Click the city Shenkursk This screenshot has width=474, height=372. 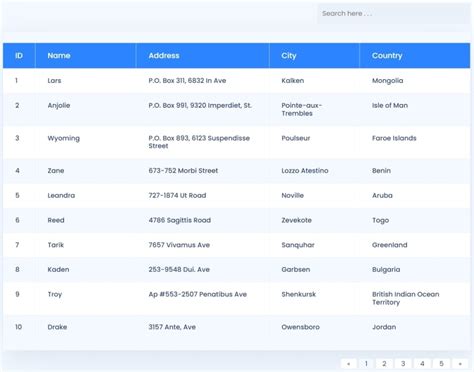(299, 294)
